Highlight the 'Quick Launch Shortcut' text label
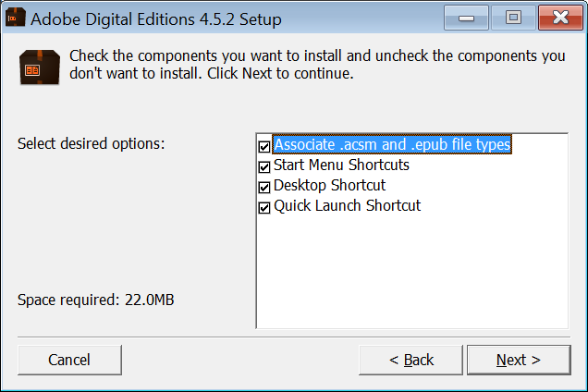This screenshot has width=588, height=392. tap(347, 205)
